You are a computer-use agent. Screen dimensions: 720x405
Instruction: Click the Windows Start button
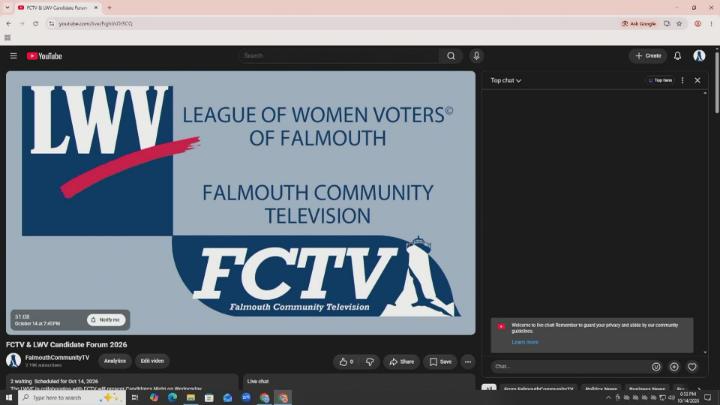coord(8,398)
